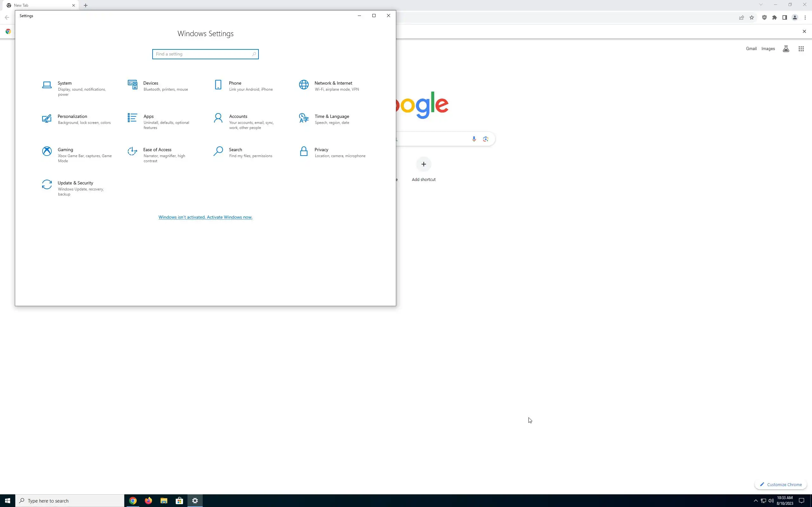The image size is (812, 507).
Task: Expand Chrome three-dot menu
Action: (805, 18)
